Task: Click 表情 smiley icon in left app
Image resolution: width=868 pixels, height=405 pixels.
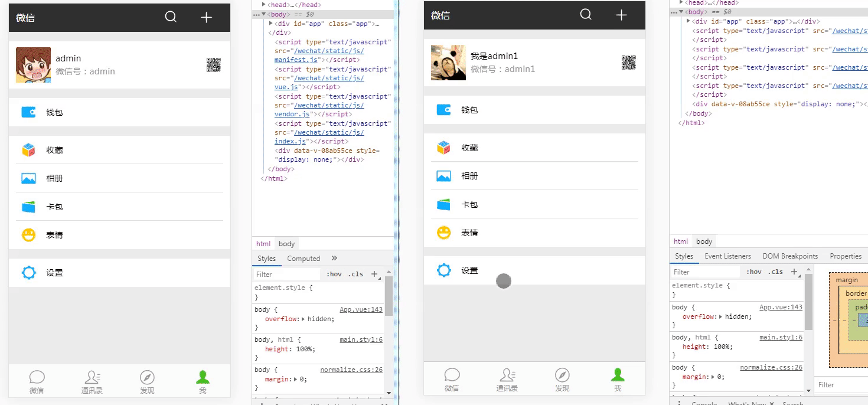Action: pyautogui.click(x=28, y=235)
